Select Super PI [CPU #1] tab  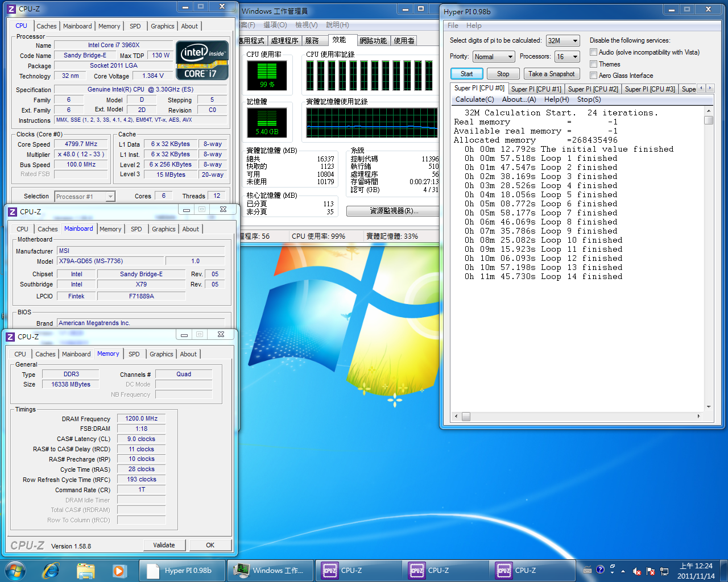click(x=536, y=89)
